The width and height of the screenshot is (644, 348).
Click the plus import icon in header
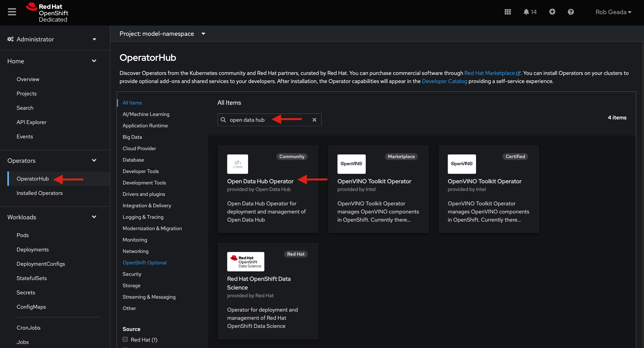click(x=552, y=12)
